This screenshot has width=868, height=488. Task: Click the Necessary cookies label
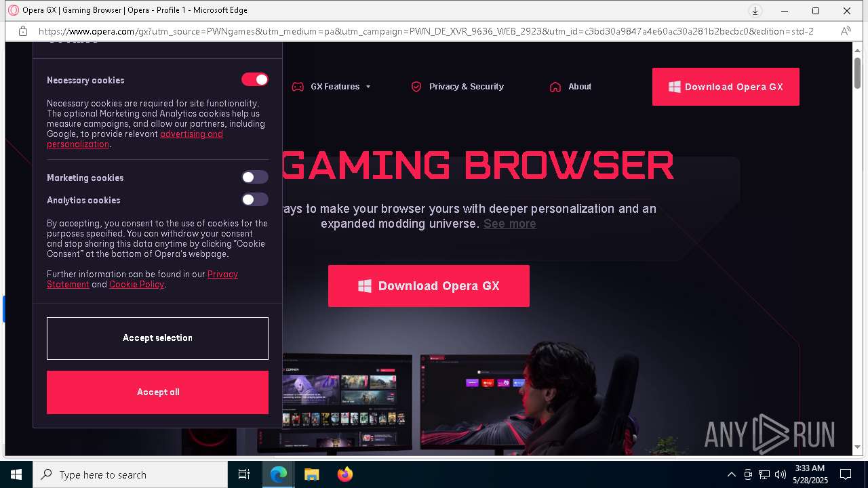85,80
